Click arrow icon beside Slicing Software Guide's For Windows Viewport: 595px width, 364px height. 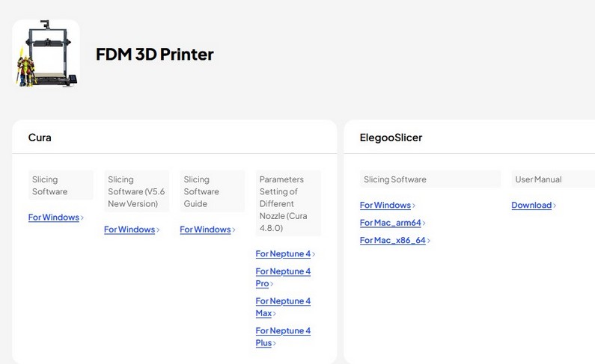tap(234, 230)
